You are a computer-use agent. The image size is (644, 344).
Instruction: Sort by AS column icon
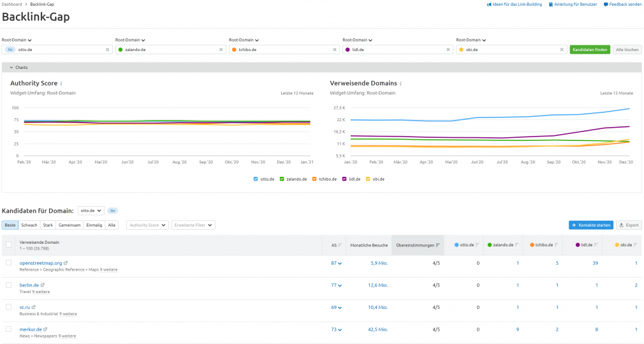click(x=340, y=245)
